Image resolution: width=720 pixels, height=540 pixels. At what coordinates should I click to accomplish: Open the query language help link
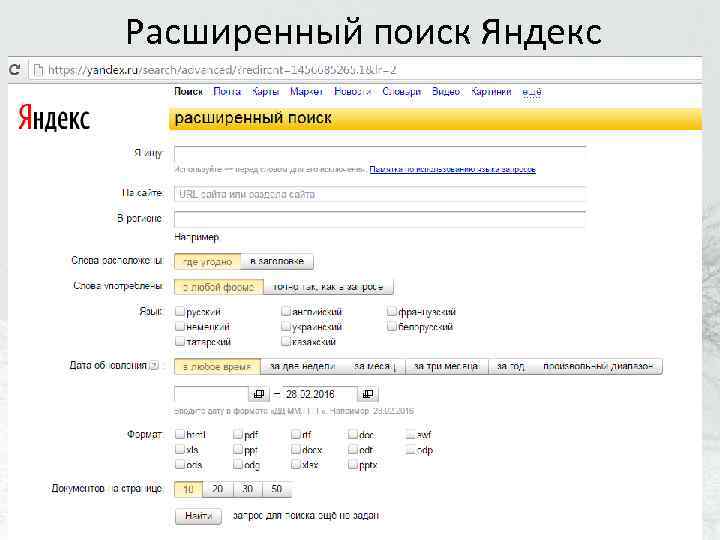(453, 169)
